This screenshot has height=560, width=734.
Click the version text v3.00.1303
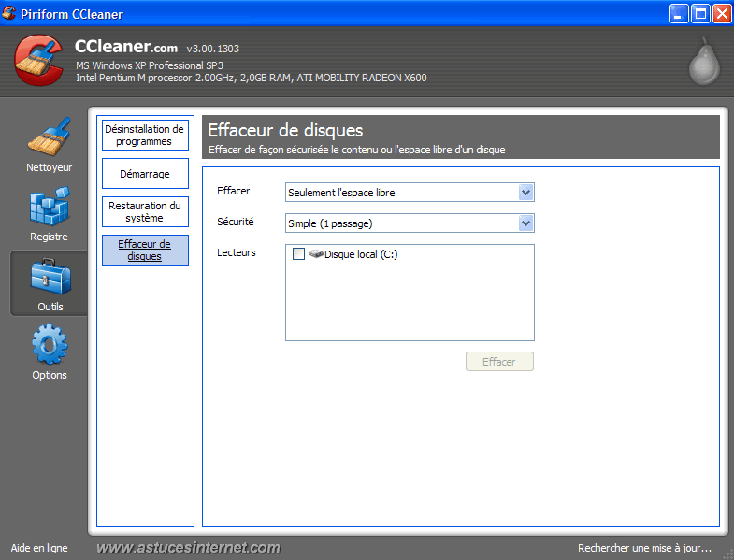pyautogui.click(x=212, y=49)
